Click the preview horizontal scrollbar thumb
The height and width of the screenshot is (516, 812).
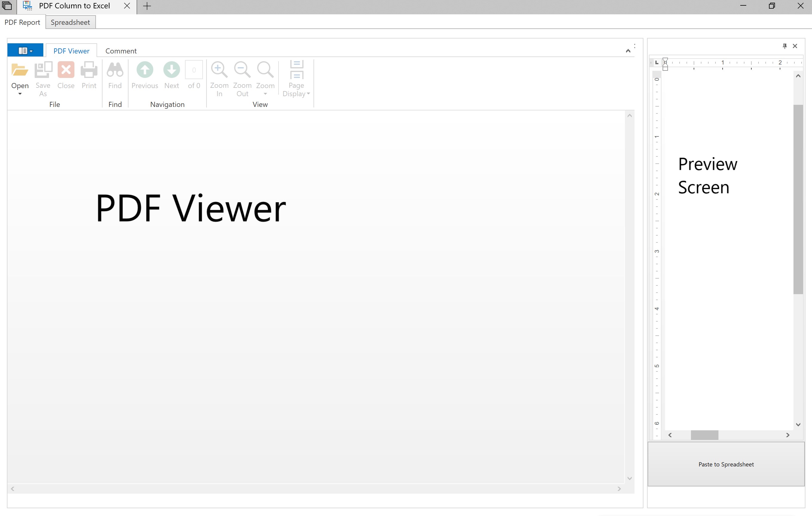(x=704, y=435)
